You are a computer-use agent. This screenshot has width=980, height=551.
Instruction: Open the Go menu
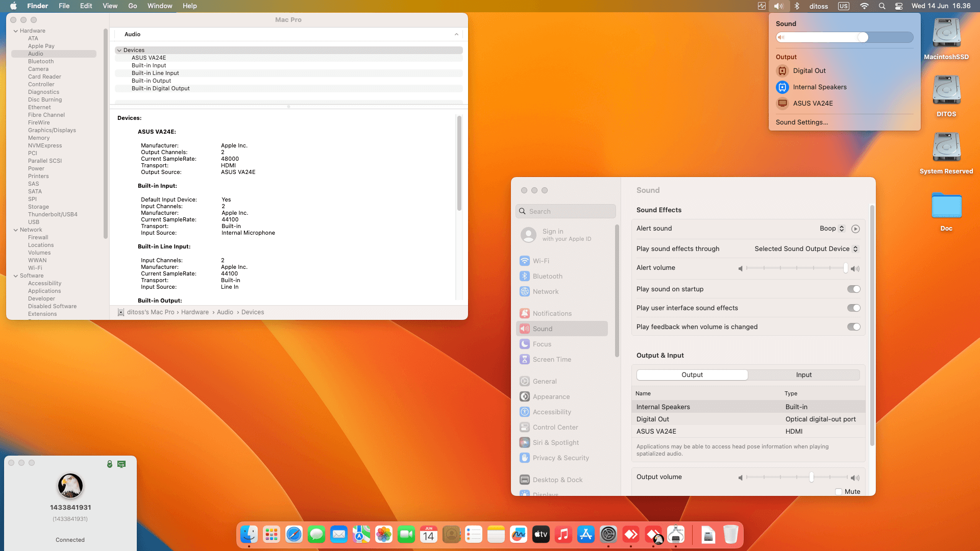tap(133, 6)
